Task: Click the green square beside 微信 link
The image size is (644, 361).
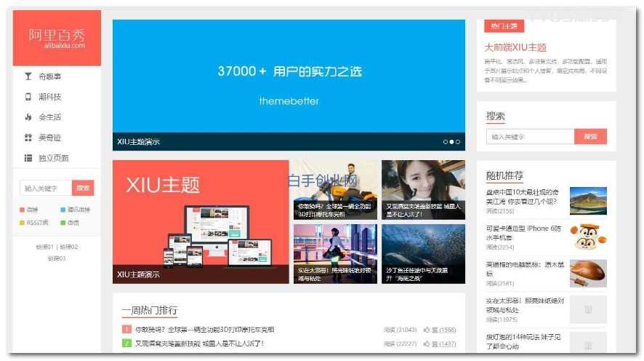Action: (x=63, y=223)
